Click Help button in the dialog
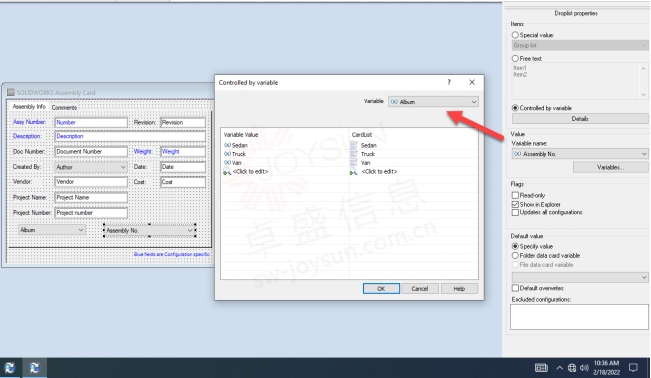Screen dimensions: 651x378 pos(459,289)
